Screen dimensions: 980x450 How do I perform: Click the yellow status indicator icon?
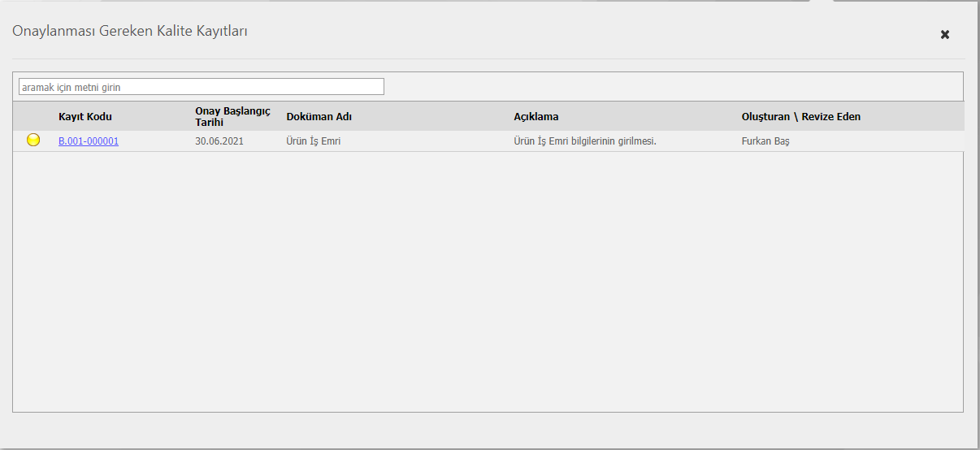[33, 141]
